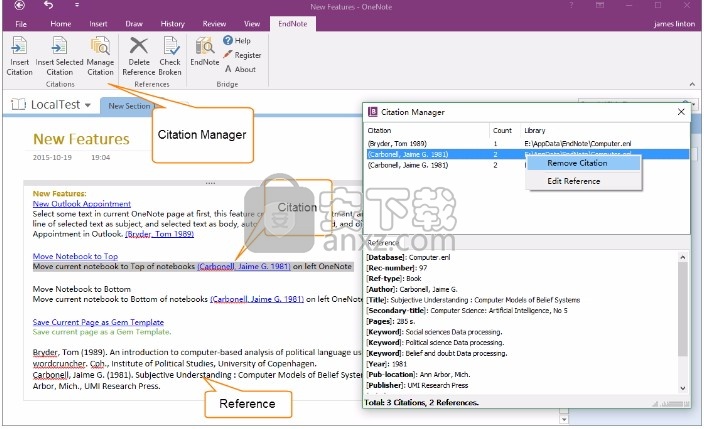This screenshot has width=704, height=429.
Task: Switch to the Home tab
Action: [61, 24]
